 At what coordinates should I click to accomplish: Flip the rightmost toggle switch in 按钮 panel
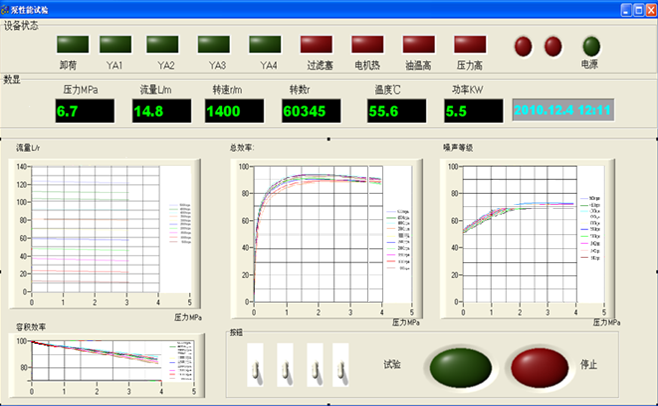click(344, 367)
